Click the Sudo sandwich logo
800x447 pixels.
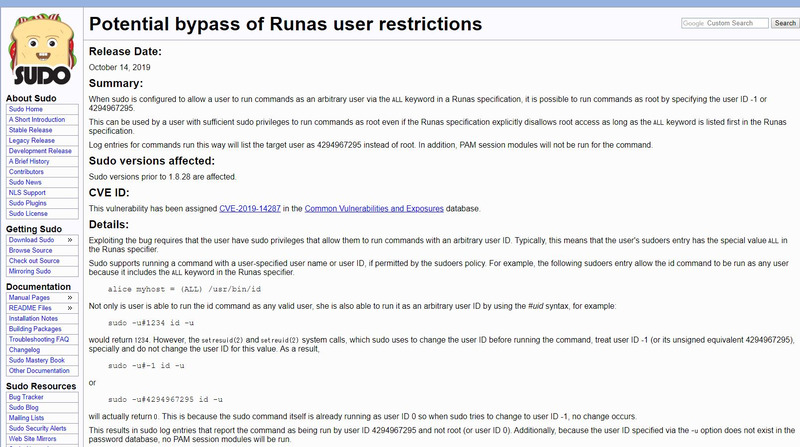click(x=42, y=49)
